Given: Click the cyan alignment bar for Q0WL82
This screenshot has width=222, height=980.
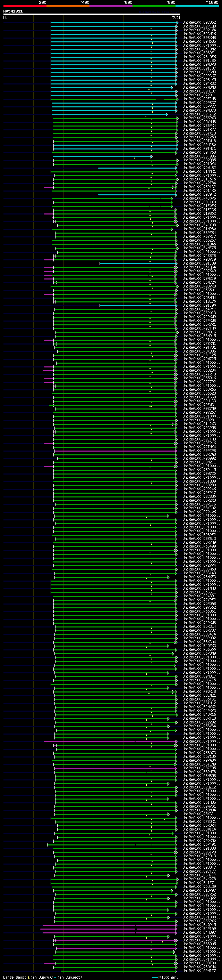Looking at the screenshot, I should point(138,168).
